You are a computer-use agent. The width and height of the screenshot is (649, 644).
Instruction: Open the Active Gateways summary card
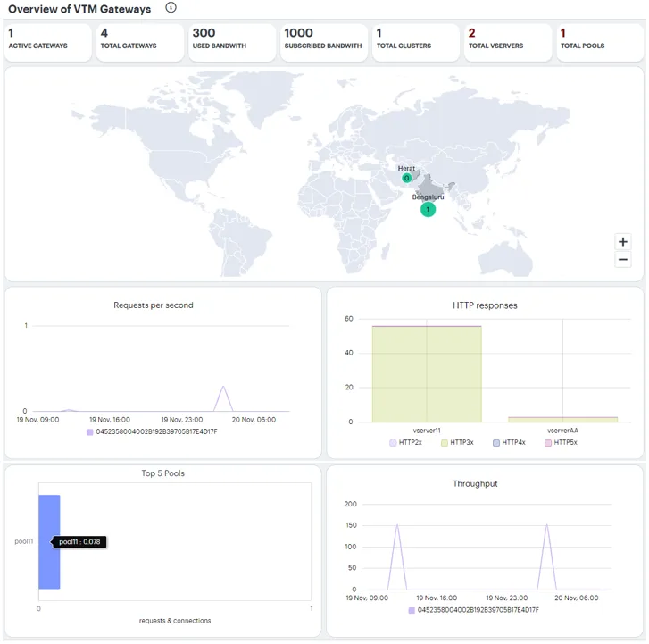(x=48, y=42)
